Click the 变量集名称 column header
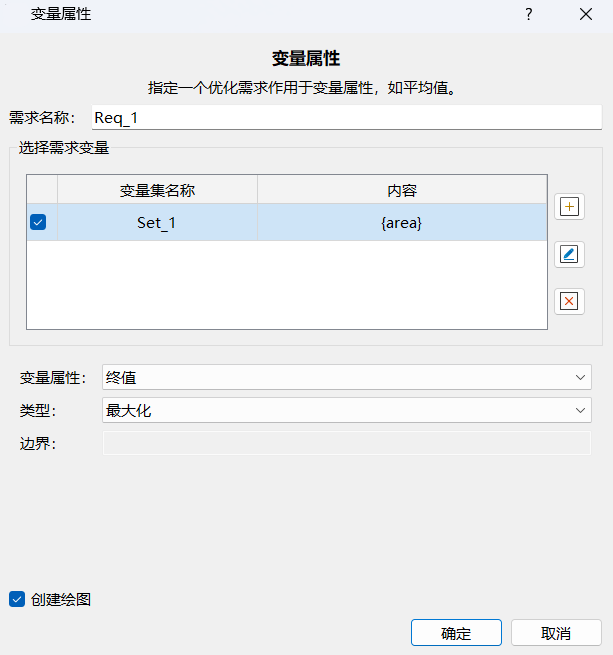This screenshot has width=613, height=655. (157, 190)
